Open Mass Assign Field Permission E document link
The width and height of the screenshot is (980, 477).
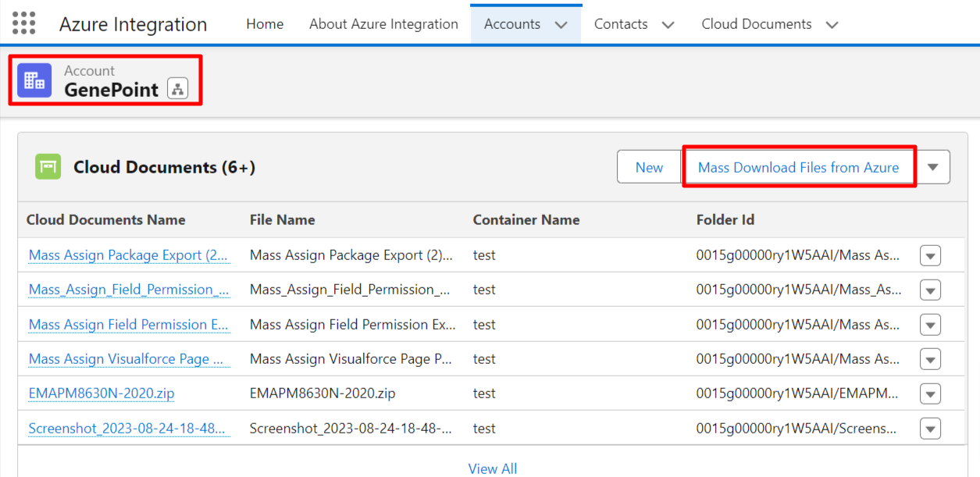pyautogui.click(x=129, y=325)
